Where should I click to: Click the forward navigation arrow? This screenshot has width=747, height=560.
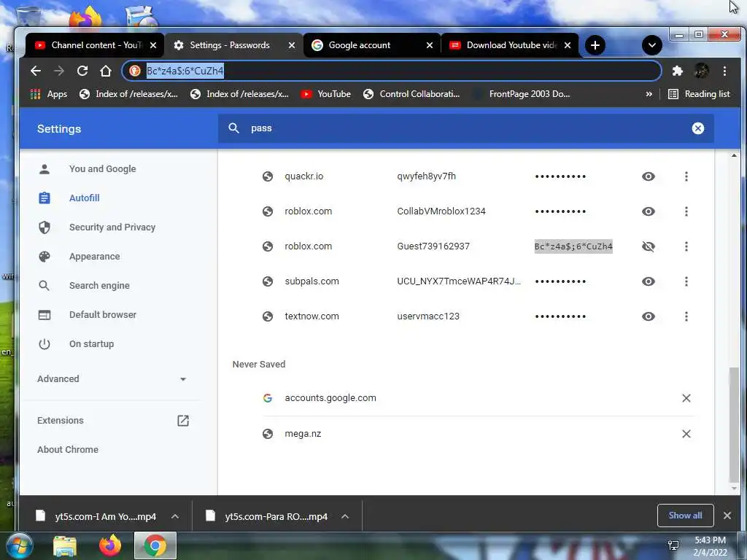59,71
